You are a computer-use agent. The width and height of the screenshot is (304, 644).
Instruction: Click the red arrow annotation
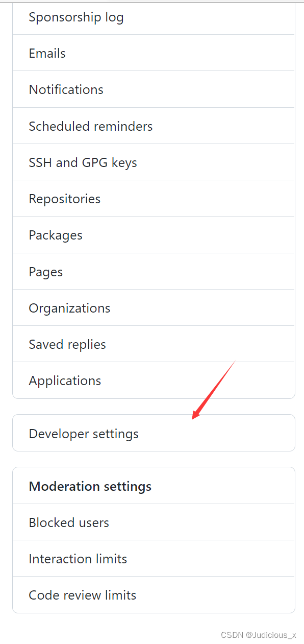(x=214, y=390)
